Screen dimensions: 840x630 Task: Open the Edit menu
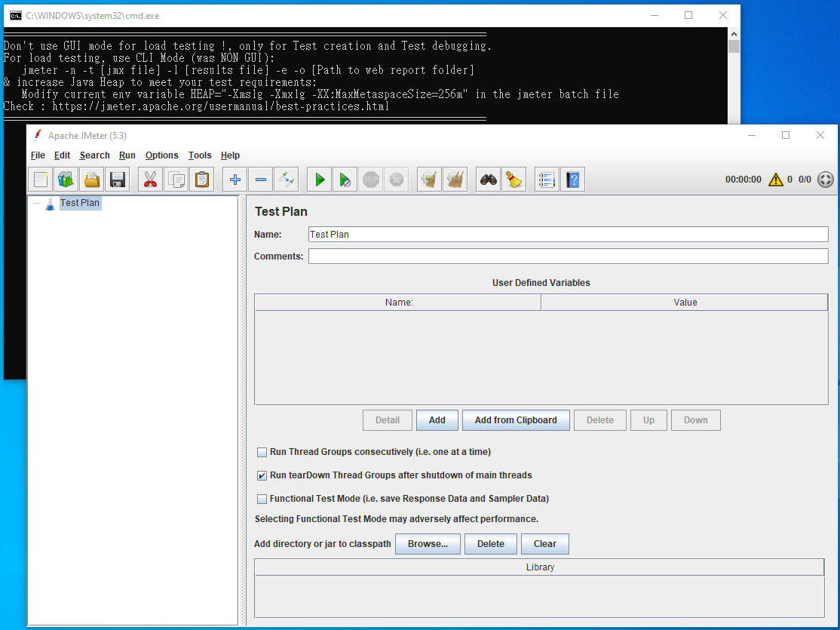(x=62, y=155)
